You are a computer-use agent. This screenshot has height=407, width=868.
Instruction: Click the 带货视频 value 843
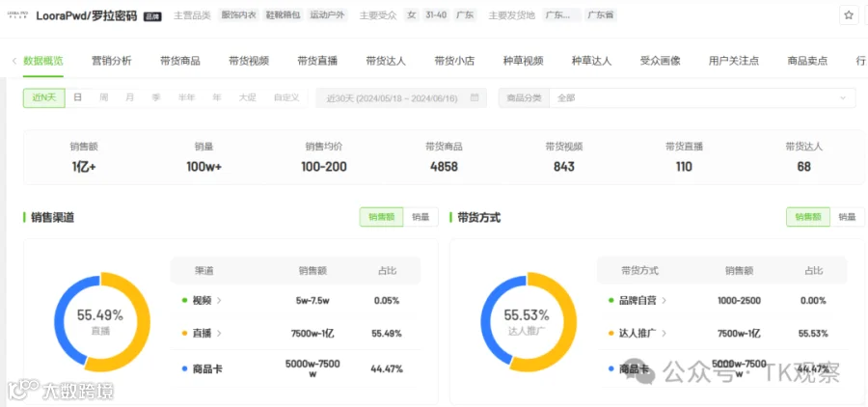click(564, 166)
